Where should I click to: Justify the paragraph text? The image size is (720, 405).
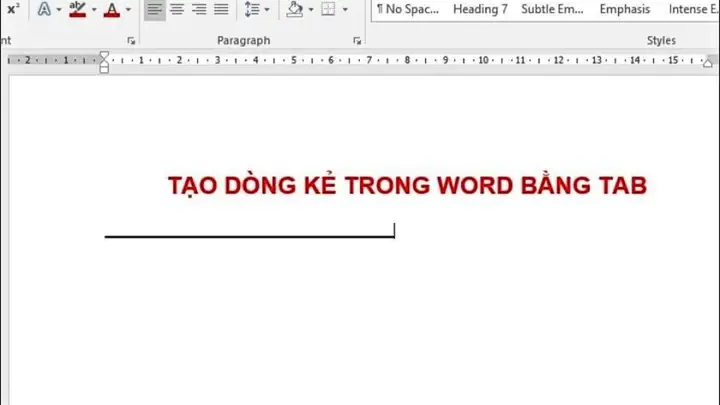(221, 9)
